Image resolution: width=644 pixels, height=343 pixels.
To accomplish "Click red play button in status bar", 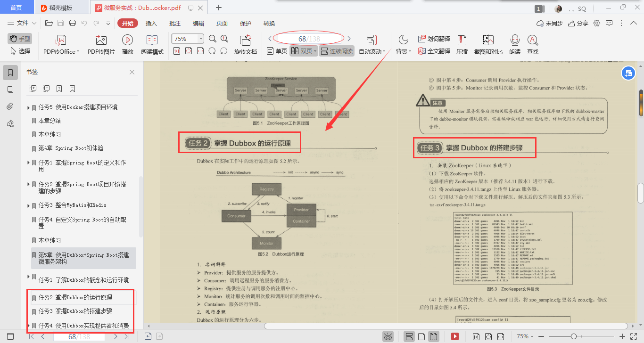I will [455, 336].
